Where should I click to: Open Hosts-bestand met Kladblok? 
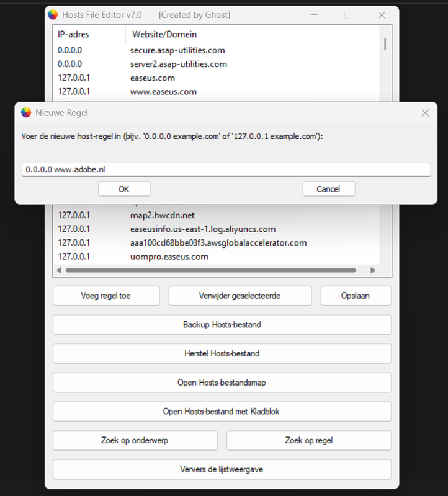pos(222,412)
